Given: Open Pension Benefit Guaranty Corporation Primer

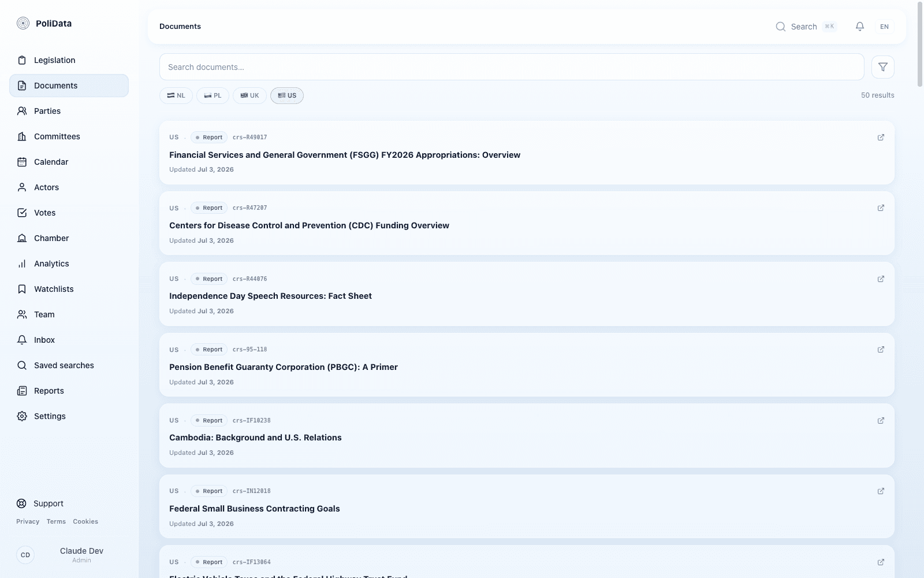Looking at the screenshot, I should point(284,367).
